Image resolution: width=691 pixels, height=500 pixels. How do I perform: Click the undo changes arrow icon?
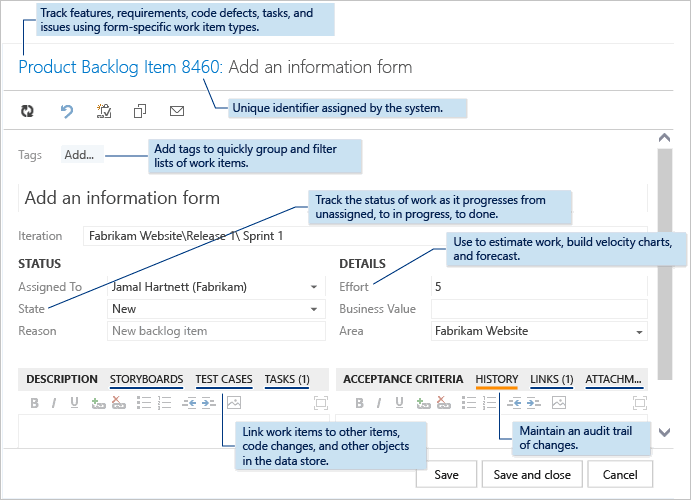(x=67, y=111)
